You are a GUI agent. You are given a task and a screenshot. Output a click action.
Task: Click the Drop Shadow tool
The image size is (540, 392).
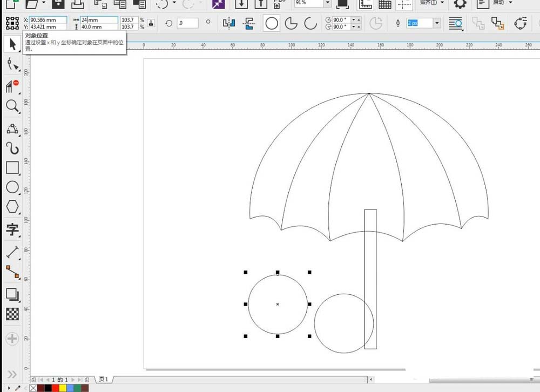pos(12,294)
